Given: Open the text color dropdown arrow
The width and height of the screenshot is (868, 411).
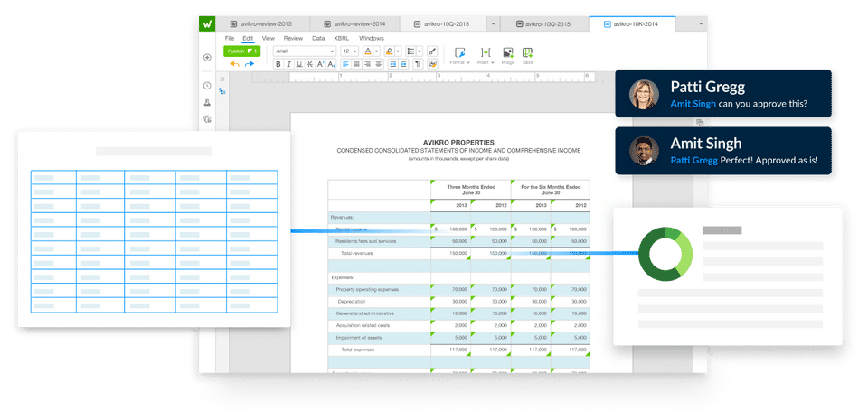Looking at the screenshot, I should (376, 51).
